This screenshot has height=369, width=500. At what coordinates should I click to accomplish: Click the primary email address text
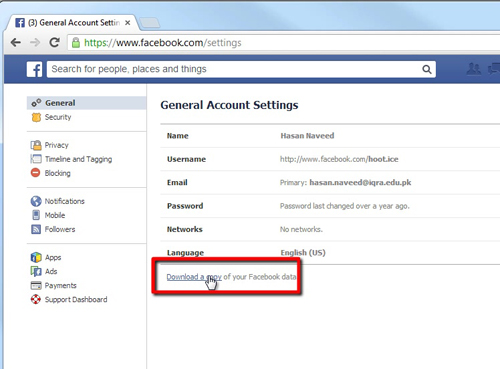pos(360,183)
